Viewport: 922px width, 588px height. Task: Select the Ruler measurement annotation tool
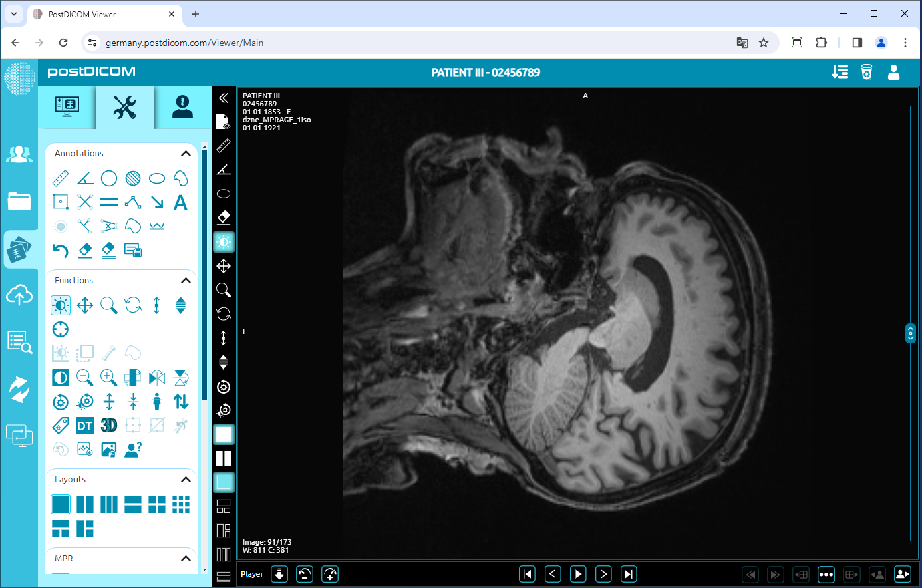click(60, 178)
